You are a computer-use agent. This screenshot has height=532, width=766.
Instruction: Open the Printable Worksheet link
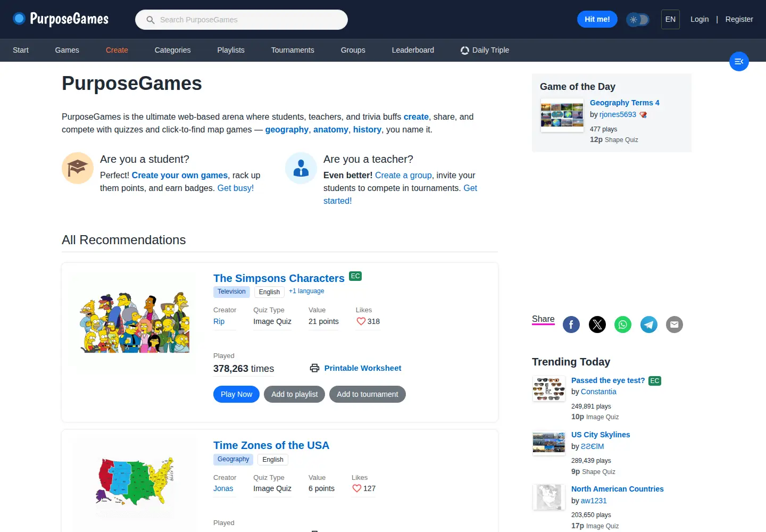[x=363, y=368]
